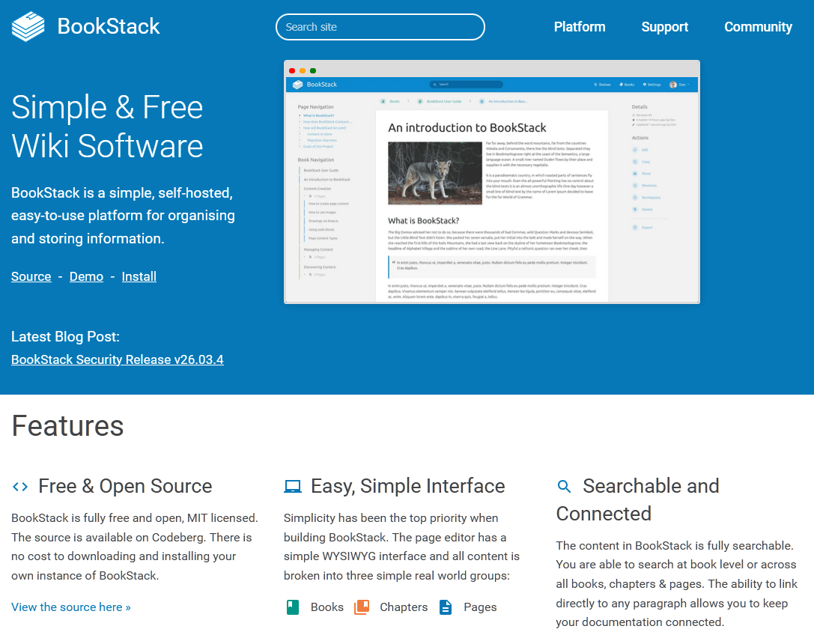Open the Platform menu

(580, 27)
